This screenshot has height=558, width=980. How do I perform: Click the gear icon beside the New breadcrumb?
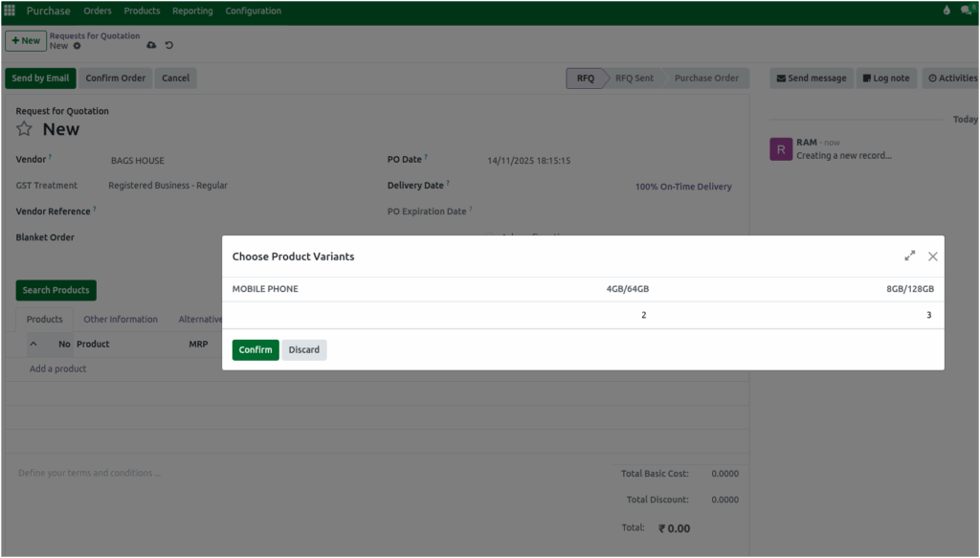tap(76, 46)
